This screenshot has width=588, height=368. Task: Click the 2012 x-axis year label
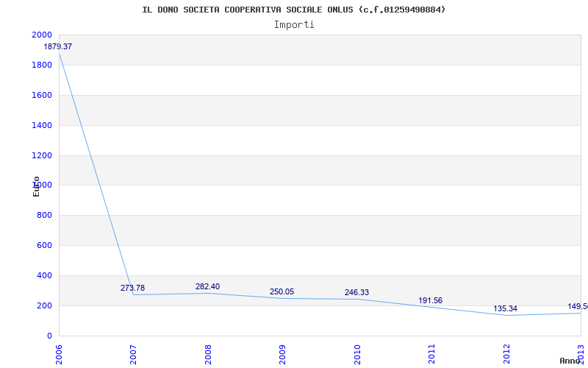click(506, 354)
